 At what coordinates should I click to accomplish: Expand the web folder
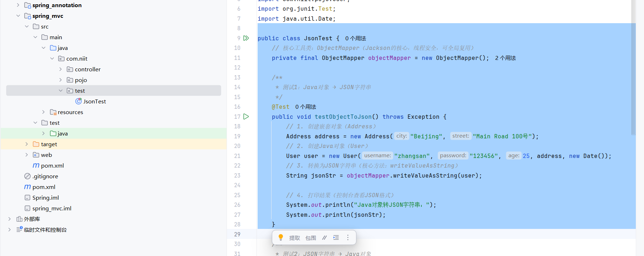coord(27,155)
